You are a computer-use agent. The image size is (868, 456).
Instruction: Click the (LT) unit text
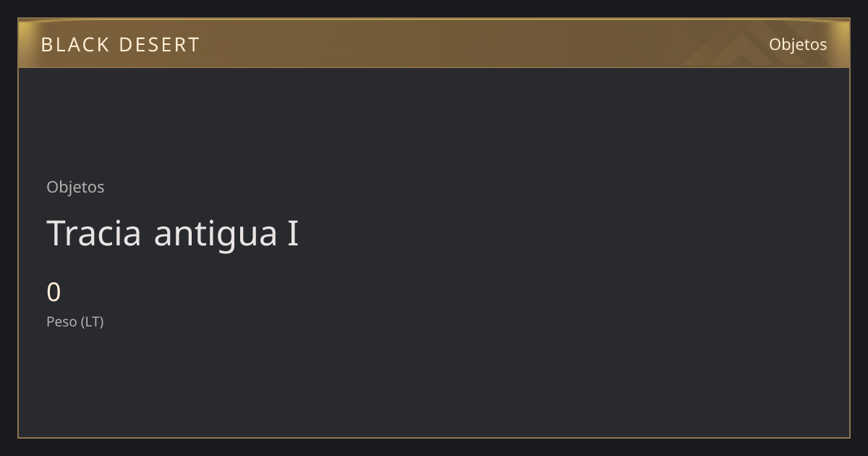[92, 321]
